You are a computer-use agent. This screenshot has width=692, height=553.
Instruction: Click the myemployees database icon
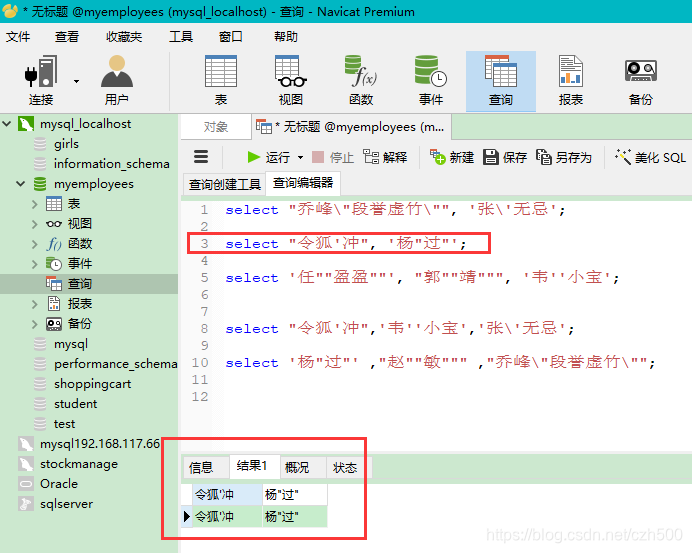click(40, 184)
